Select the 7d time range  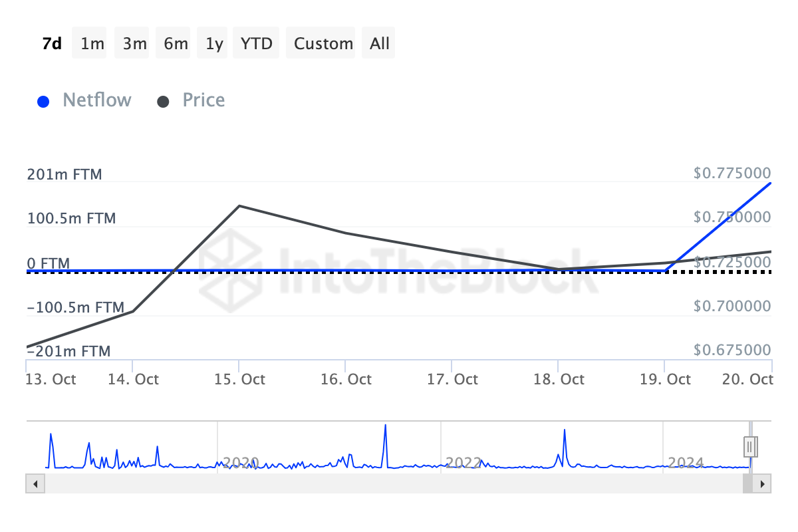coord(52,44)
